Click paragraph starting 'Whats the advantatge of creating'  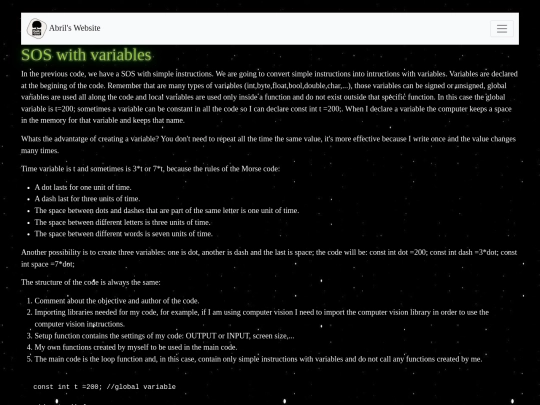(268, 145)
